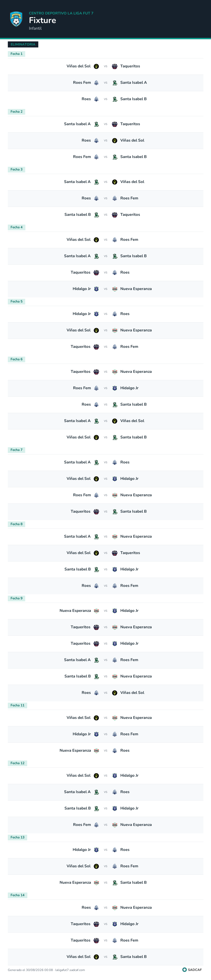Viewport: 211px width, 980px height.
Task: Open the Fecha 14 round label
Action: (18, 895)
